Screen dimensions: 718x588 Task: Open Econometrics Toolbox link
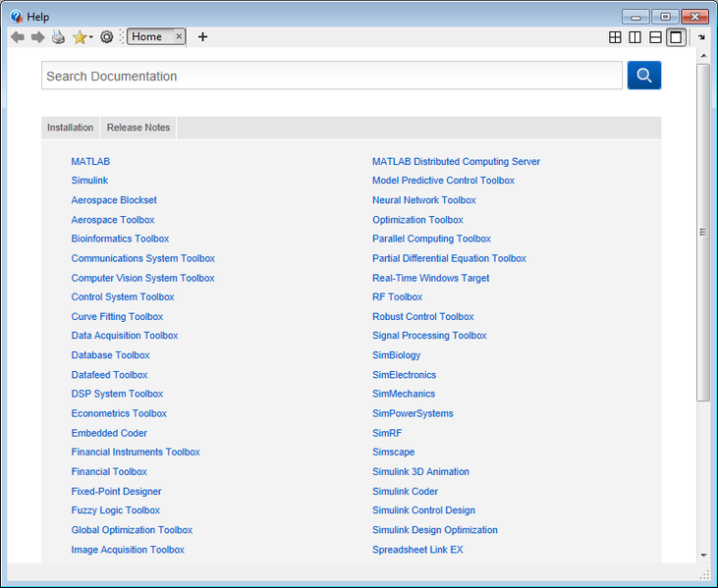tap(119, 413)
